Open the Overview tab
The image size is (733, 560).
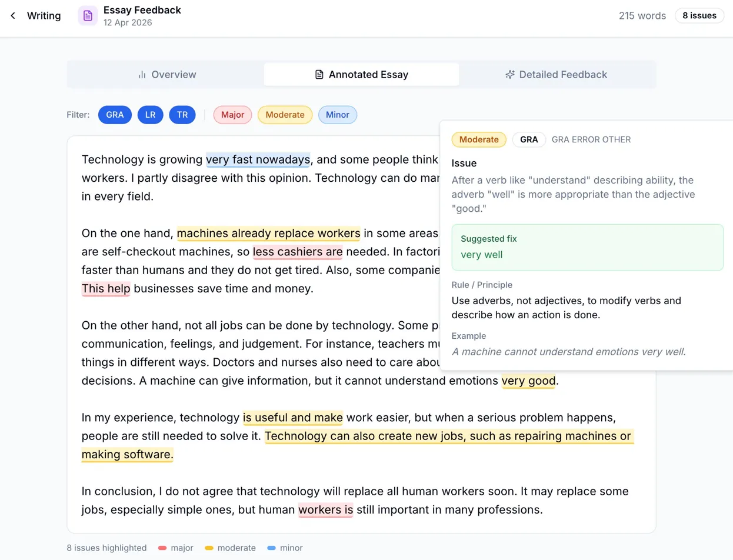tap(167, 75)
